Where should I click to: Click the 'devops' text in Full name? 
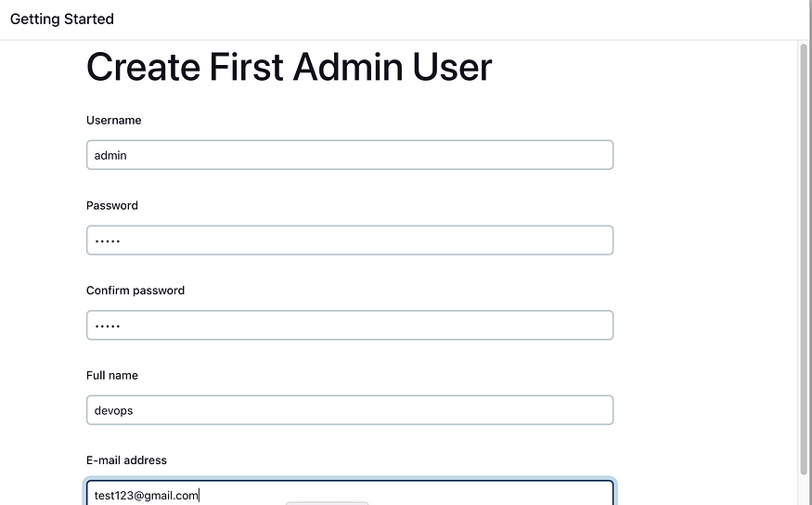[113, 410]
